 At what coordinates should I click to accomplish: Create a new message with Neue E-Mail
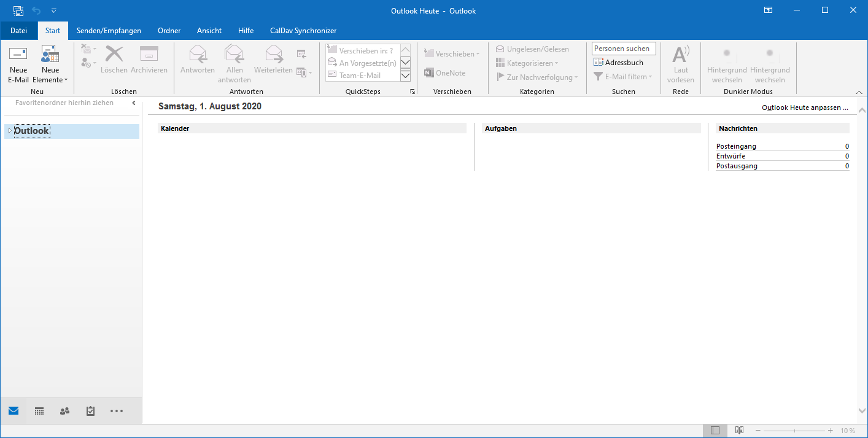(18, 65)
